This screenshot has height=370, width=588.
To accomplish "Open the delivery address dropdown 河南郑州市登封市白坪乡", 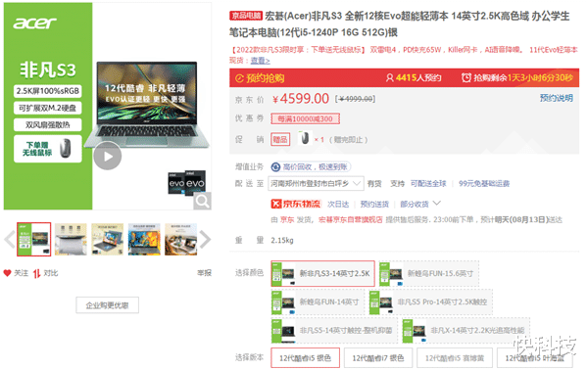I will (x=316, y=183).
